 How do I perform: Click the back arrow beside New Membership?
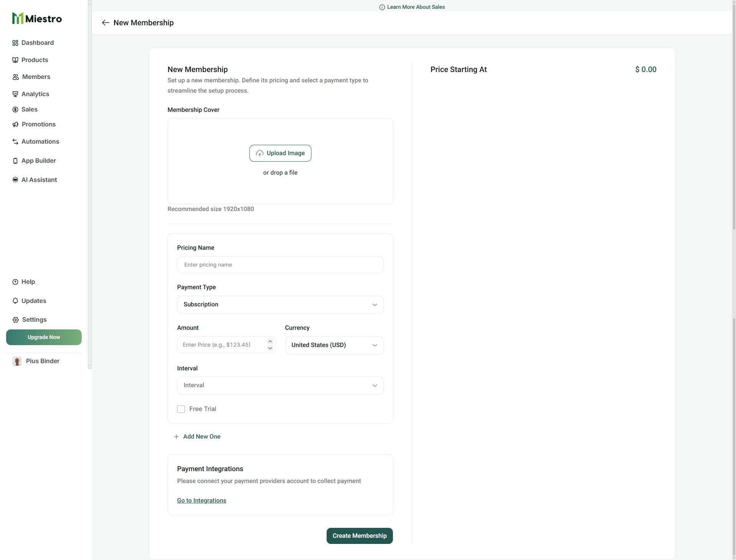pos(105,23)
